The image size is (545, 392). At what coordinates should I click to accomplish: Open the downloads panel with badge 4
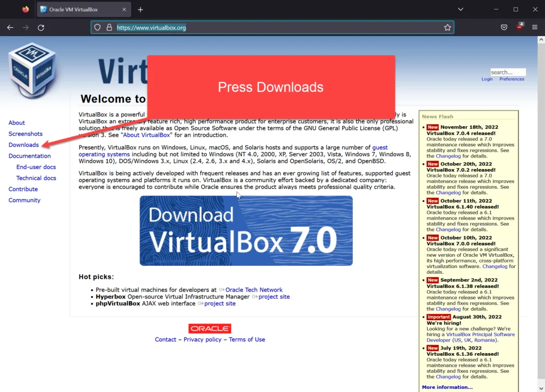click(519, 27)
